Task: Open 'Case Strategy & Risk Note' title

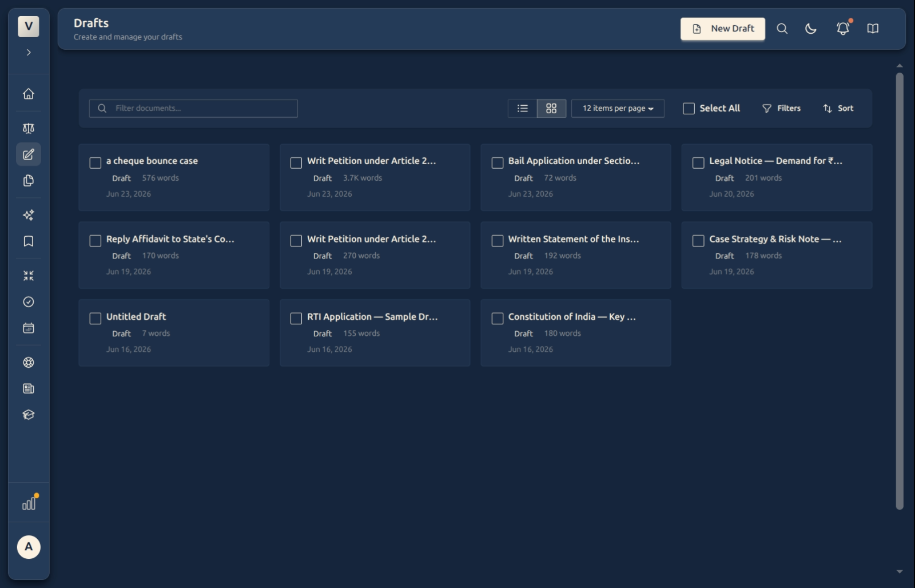Action: [x=775, y=239]
